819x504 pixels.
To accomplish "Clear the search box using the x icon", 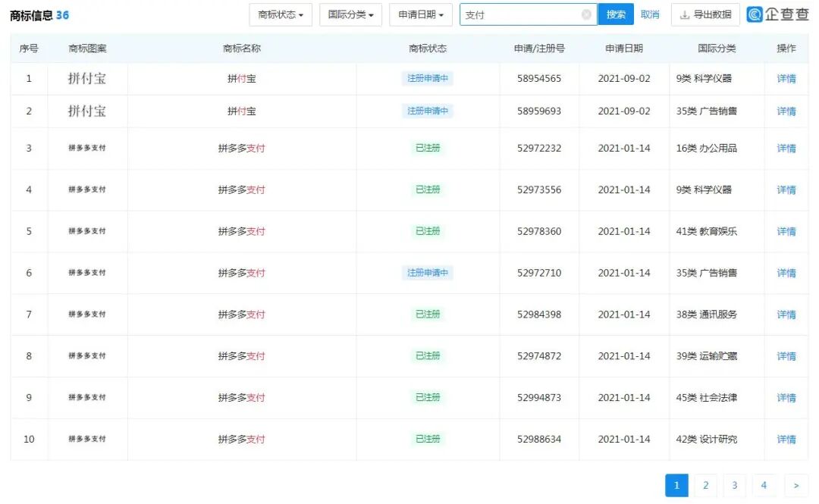I will (x=586, y=14).
